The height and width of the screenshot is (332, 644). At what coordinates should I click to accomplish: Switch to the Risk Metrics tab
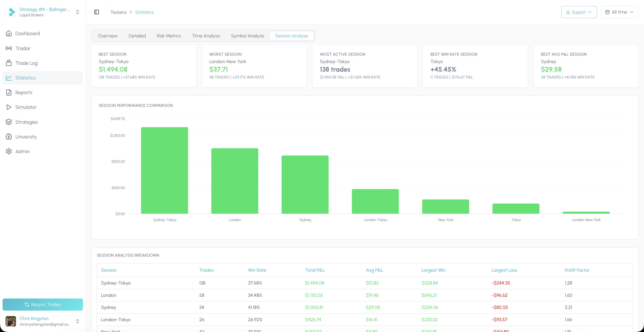tap(169, 36)
